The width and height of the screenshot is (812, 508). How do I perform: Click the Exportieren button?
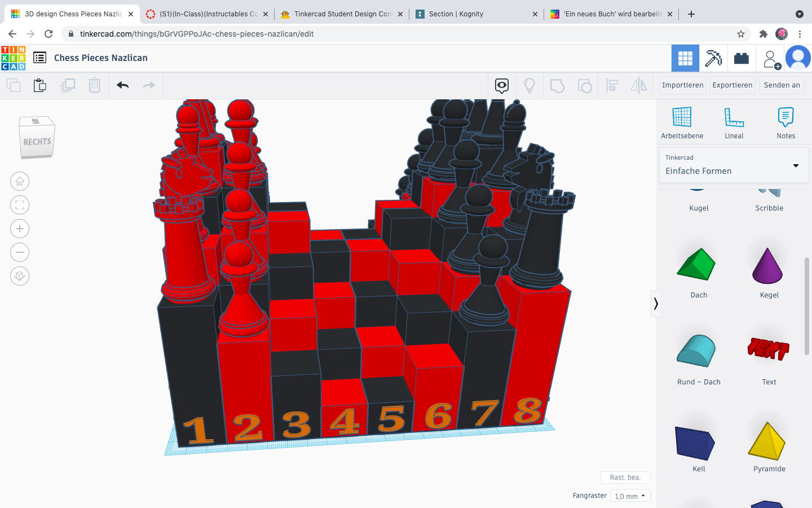coord(732,85)
